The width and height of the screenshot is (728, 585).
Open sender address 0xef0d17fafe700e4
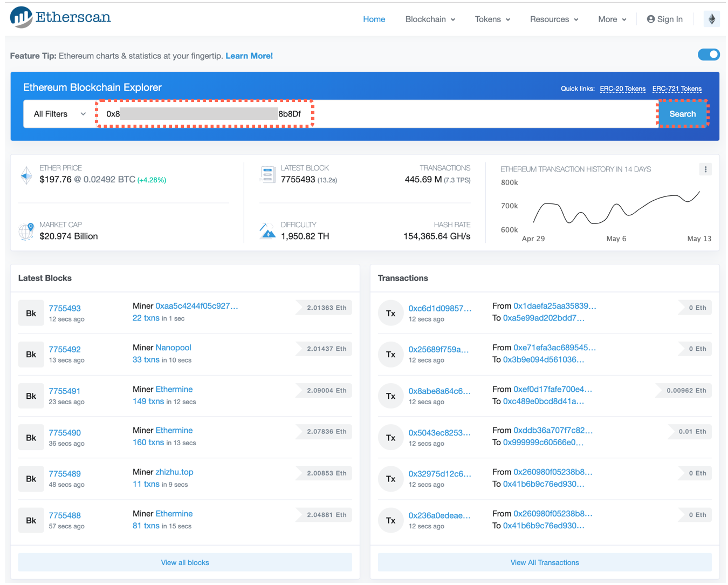553,389
